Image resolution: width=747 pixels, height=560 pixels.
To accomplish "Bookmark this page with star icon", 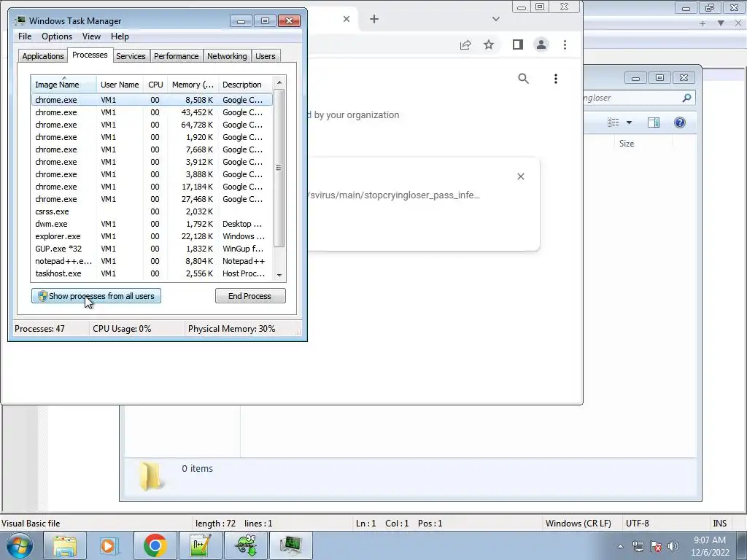I will coord(489,44).
